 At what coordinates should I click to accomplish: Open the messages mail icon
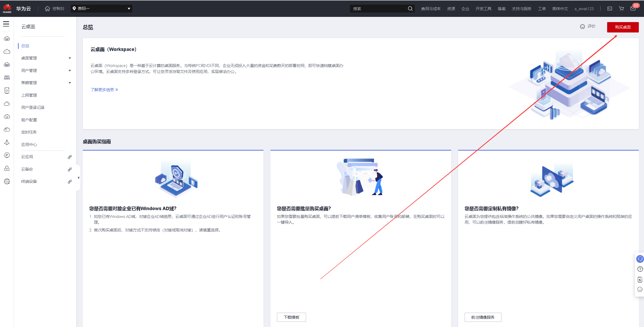tap(633, 9)
